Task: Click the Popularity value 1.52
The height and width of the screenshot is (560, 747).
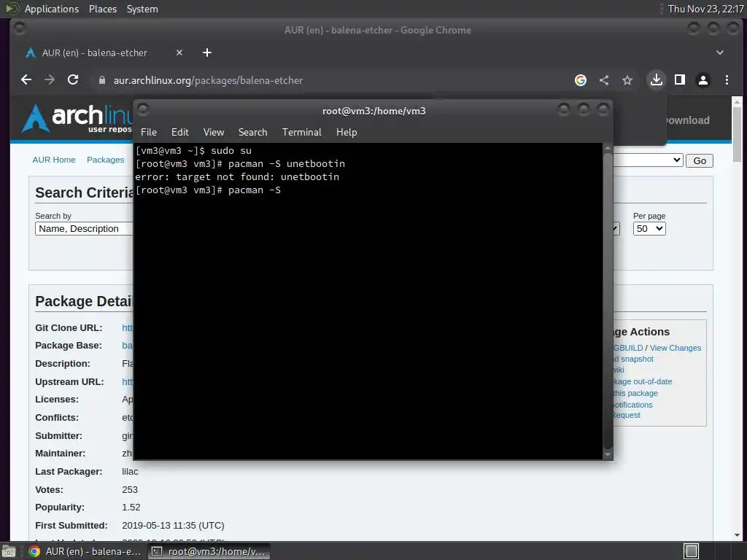Action: tap(131, 507)
